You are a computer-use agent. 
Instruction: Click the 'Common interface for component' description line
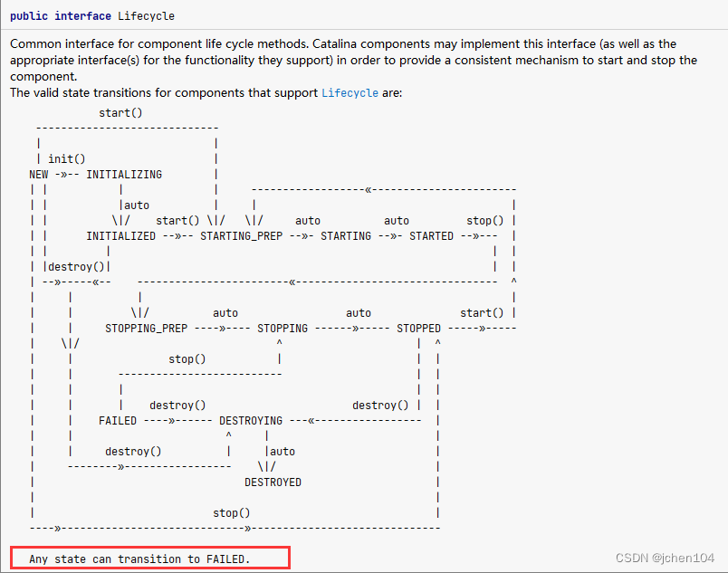(x=343, y=44)
